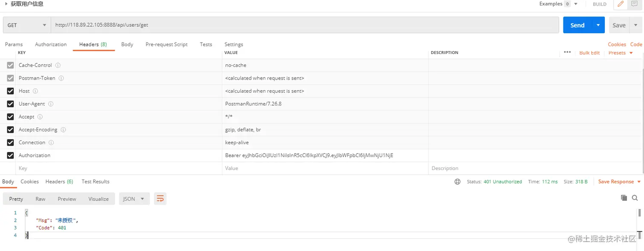Open the response Headers (6) tab
The image size is (644, 251).
[59, 181]
